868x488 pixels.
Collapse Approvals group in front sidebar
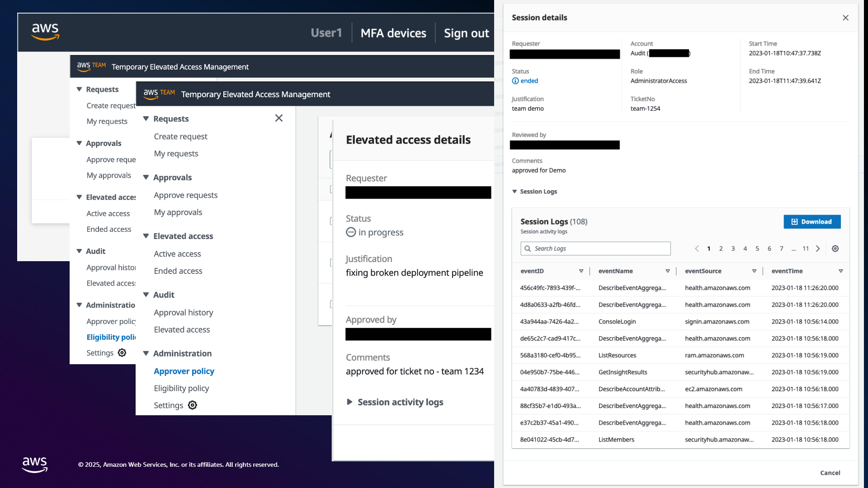click(x=146, y=177)
